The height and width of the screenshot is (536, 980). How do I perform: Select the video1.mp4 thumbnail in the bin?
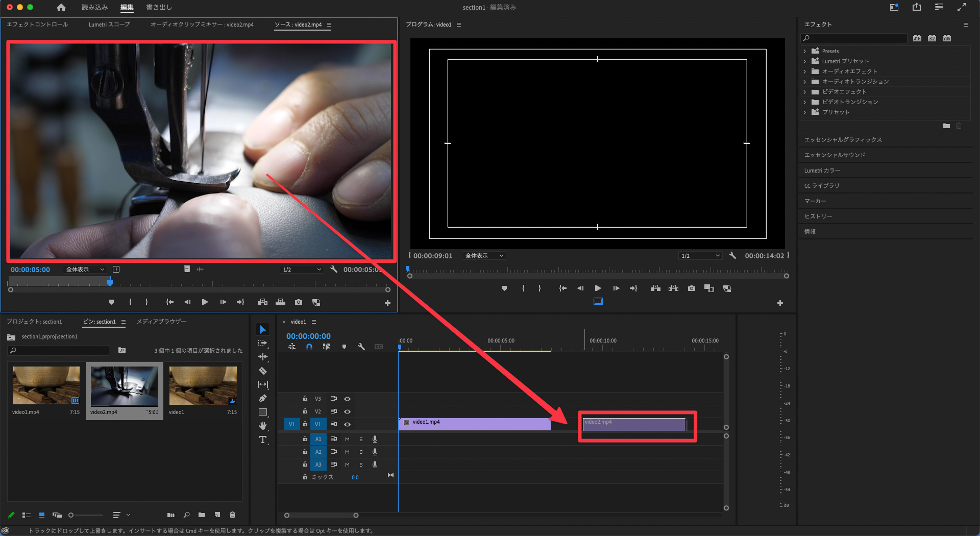tap(46, 385)
